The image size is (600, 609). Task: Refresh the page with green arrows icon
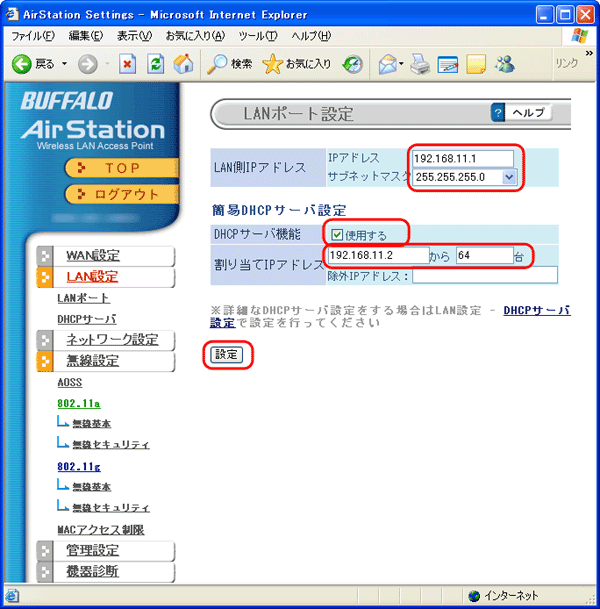pyautogui.click(x=156, y=64)
